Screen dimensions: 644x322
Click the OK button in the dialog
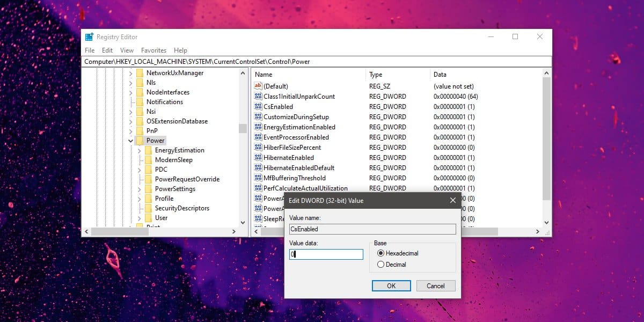tap(391, 286)
